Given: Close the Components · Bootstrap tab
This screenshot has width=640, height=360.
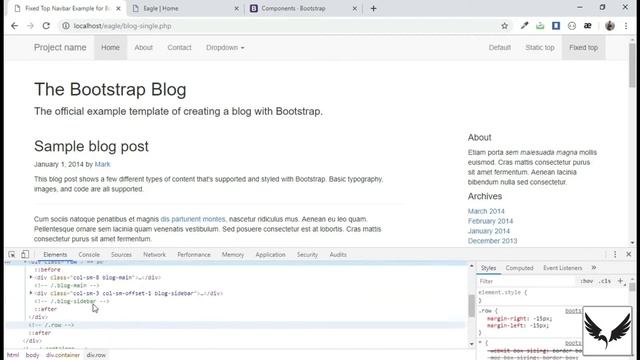Looking at the screenshot, I should (x=355, y=8).
